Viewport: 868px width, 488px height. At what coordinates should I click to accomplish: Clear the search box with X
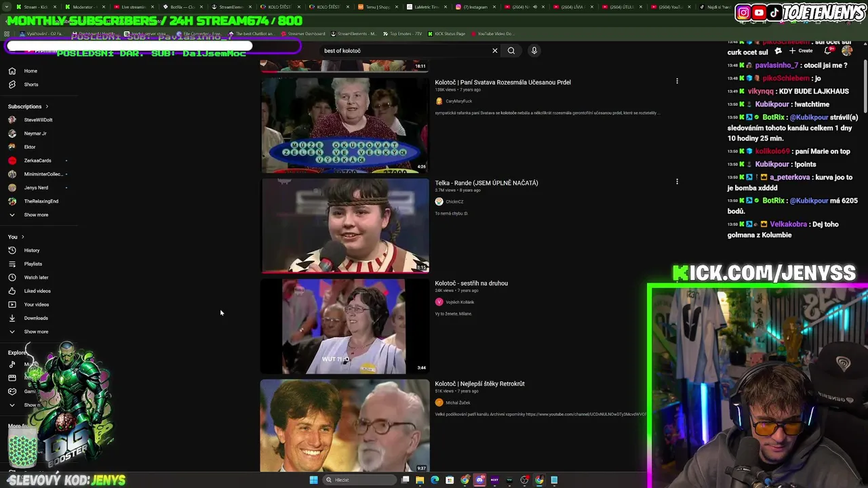495,50
